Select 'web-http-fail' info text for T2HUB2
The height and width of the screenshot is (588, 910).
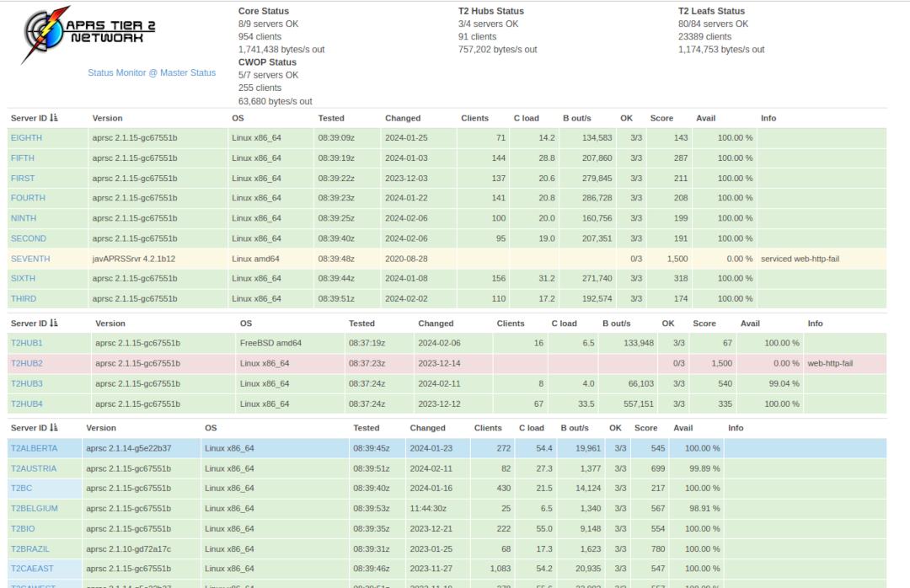(830, 363)
